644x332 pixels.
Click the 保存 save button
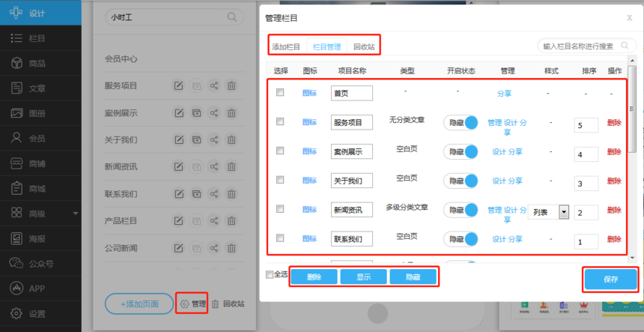(611, 280)
